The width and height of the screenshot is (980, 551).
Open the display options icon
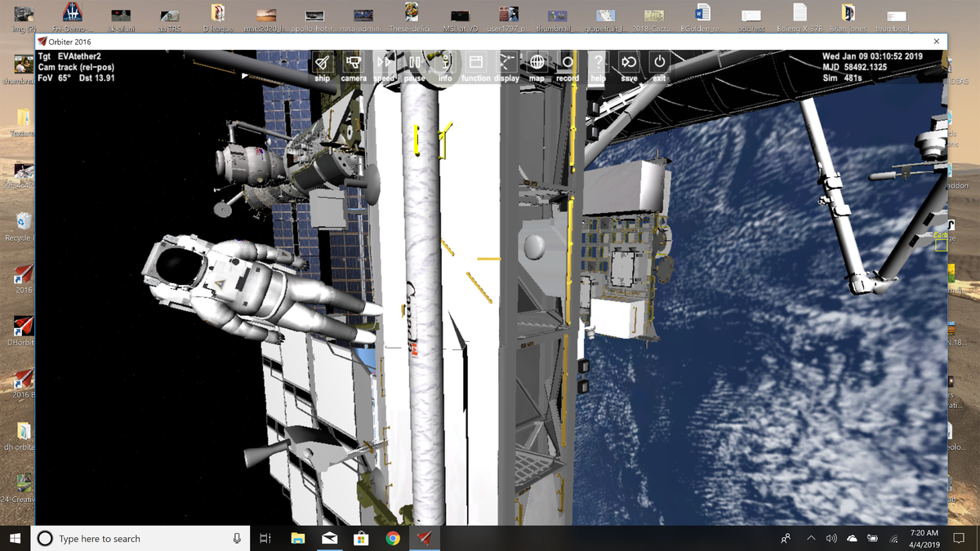[506, 63]
